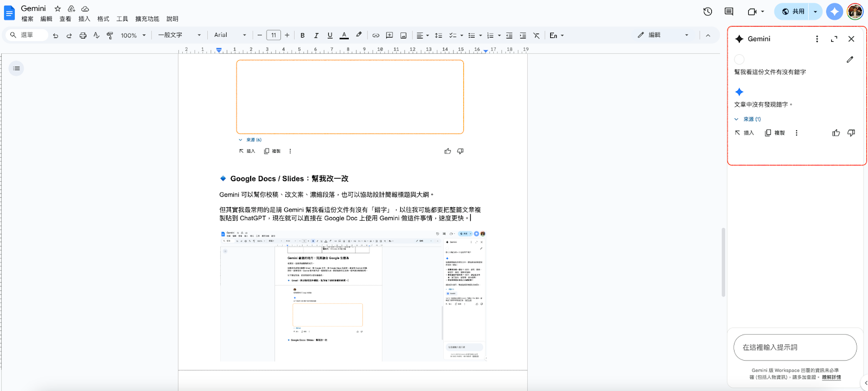This screenshot has height=391, width=868.
Task: Insert an image from toolbar
Action: [403, 35]
